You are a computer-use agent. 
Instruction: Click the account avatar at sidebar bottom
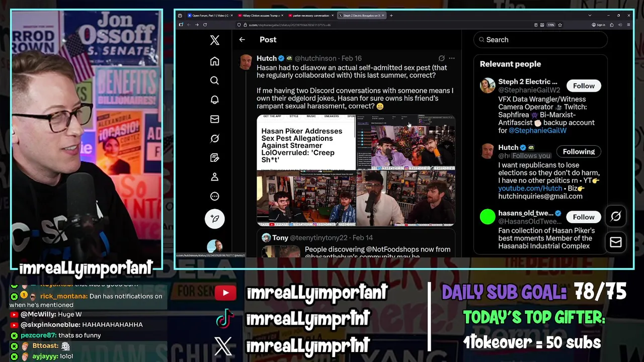coord(215,246)
